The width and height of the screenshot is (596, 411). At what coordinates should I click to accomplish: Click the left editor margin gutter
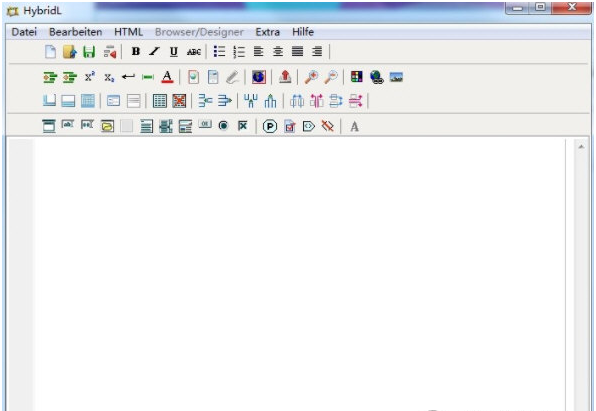(20, 274)
